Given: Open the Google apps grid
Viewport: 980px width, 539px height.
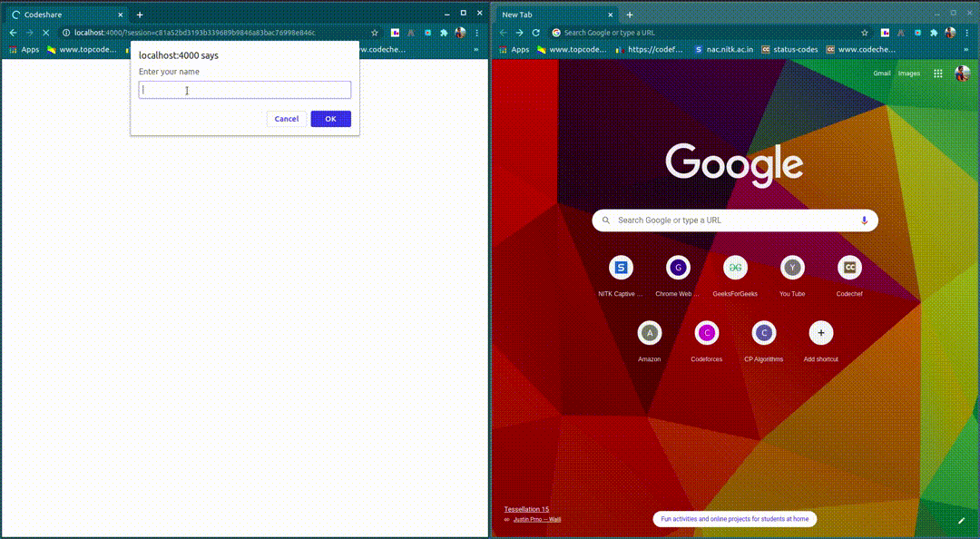Looking at the screenshot, I should pyautogui.click(x=938, y=73).
